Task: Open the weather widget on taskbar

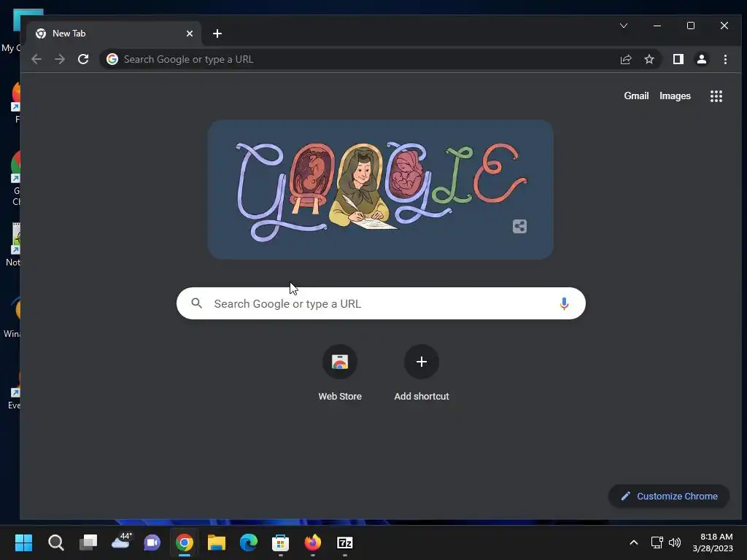Action: pyautogui.click(x=120, y=542)
